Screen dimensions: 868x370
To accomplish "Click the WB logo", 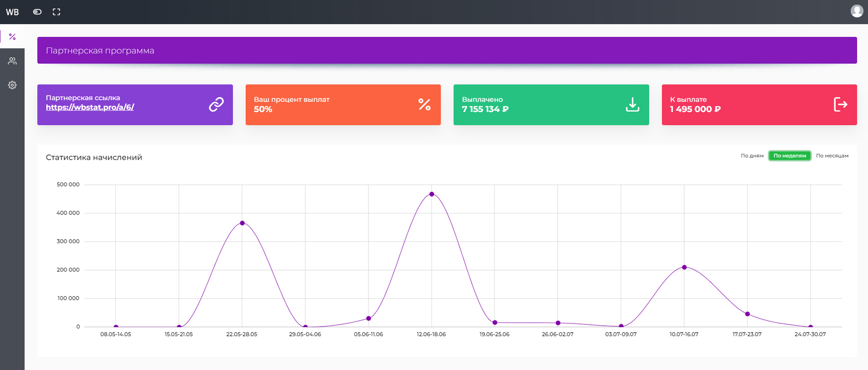I will tap(12, 12).
